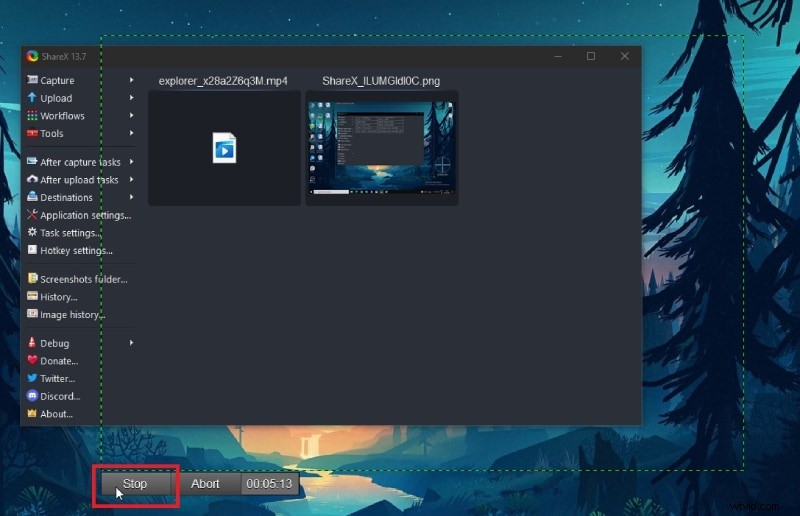Expand the Workflows submenu arrow

pyautogui.click(x=132, y=115)
